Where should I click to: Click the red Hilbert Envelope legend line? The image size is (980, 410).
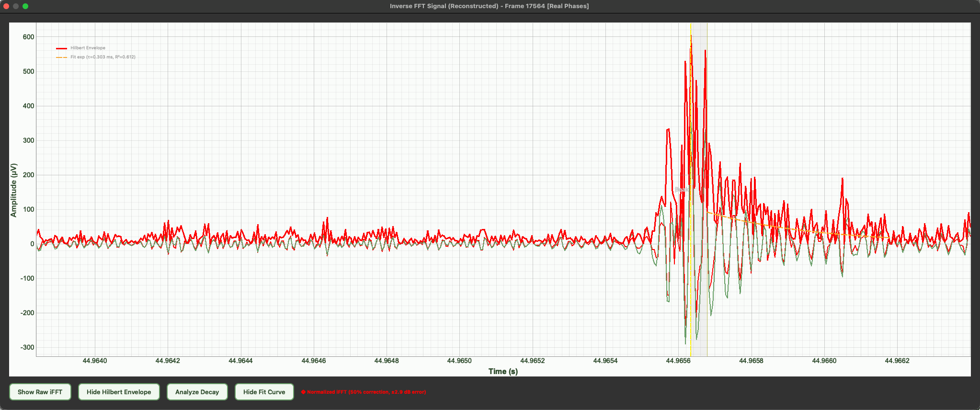point(61,48)
